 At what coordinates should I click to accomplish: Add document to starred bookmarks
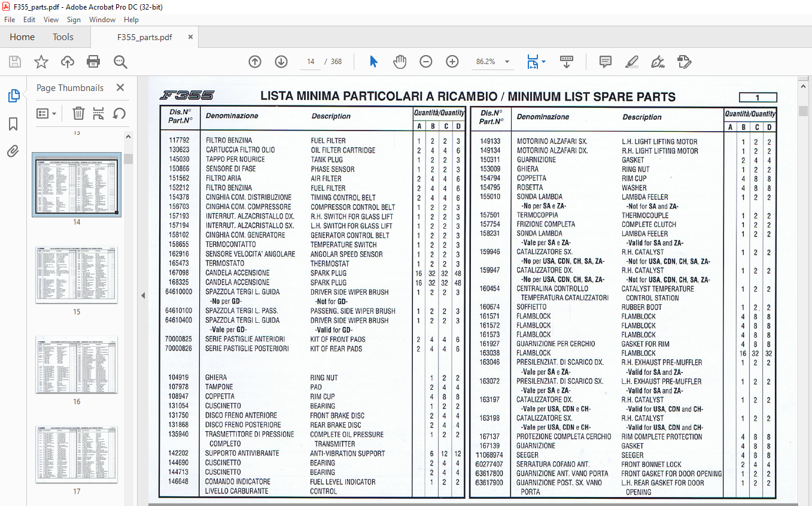coord(41,62)
